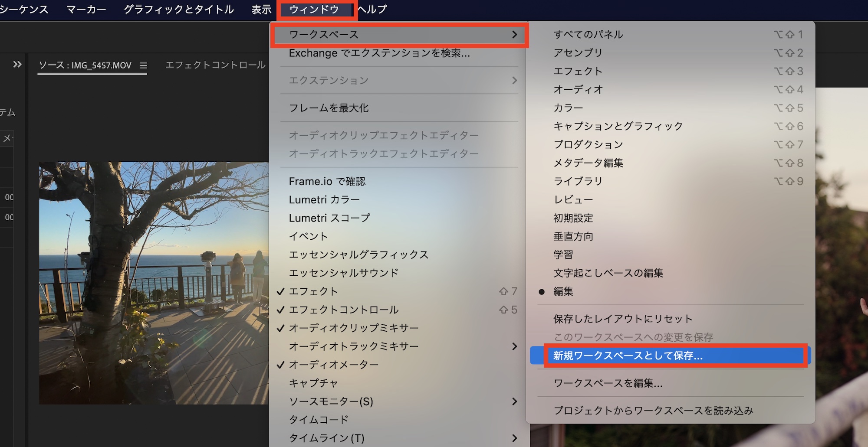Open the エッセンシャルグラフィックス panel
This screenshot has height=447, width=868.
coord(399,254)
